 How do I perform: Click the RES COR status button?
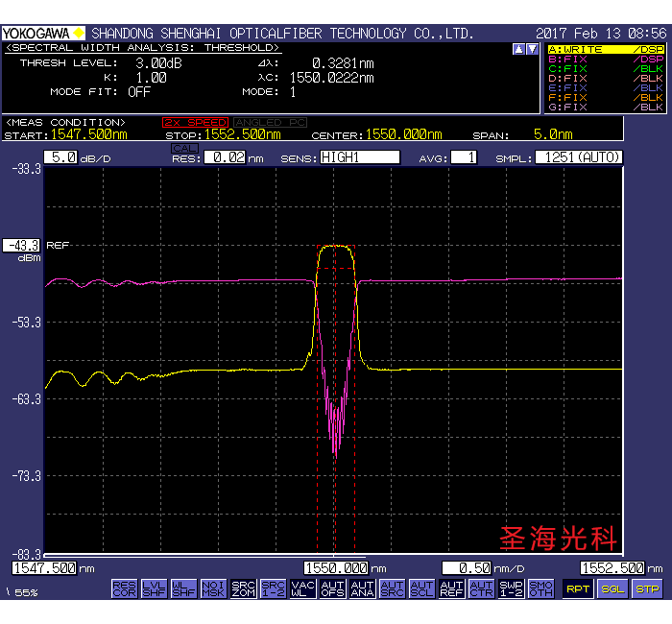coord(124,588)
